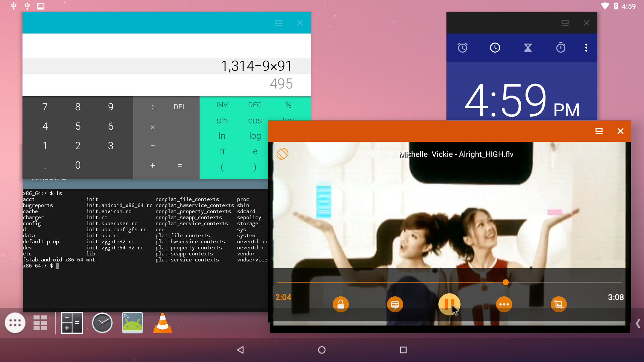Click the screen rotation icon in VLC player

282,154
